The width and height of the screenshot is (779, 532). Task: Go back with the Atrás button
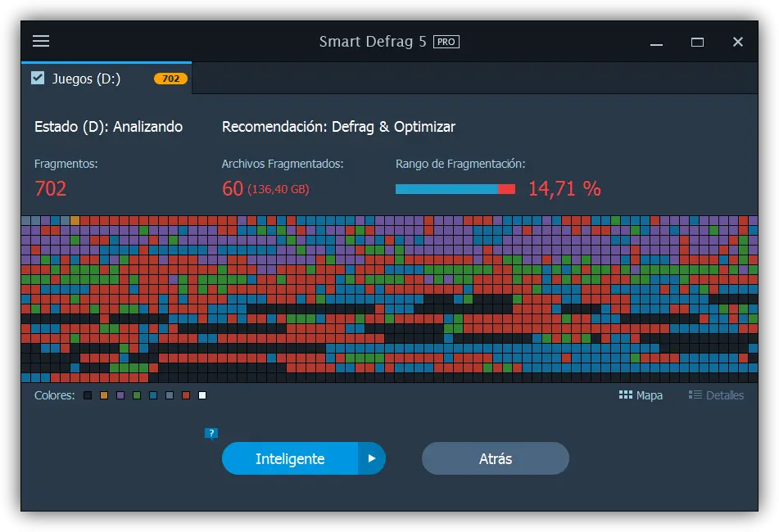pyautogui.click(x=496, y=458)
